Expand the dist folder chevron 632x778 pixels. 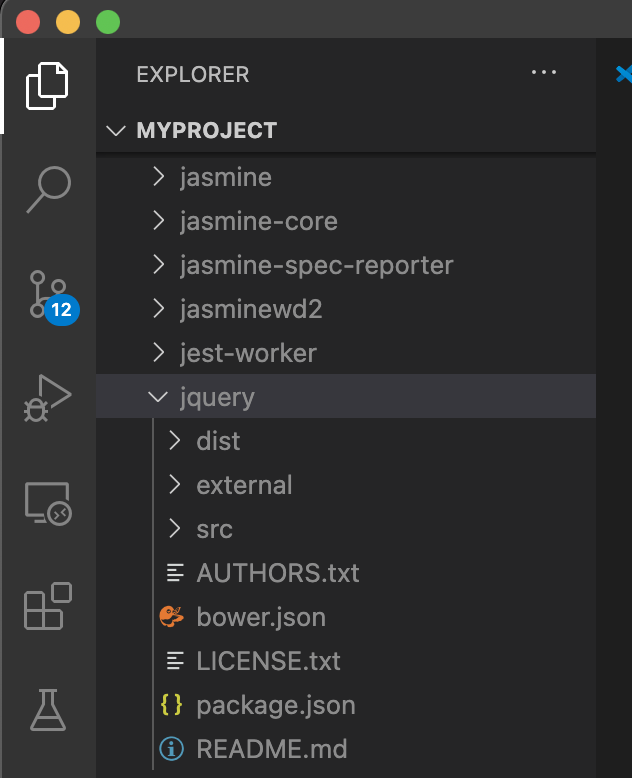pos(175,440)
